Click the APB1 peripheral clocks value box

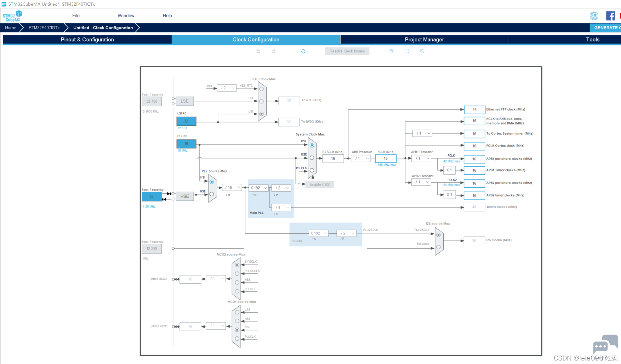tap(474, 159)
